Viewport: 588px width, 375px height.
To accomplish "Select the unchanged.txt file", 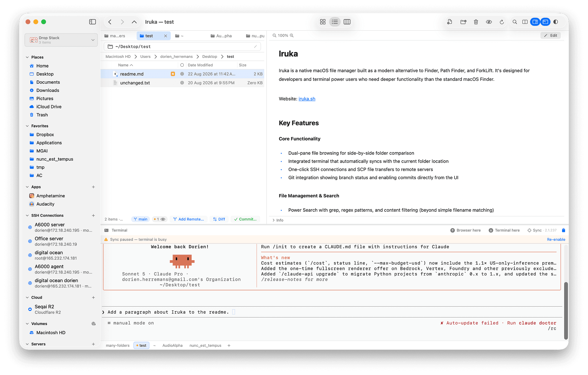I will click(x=182, y=83).
